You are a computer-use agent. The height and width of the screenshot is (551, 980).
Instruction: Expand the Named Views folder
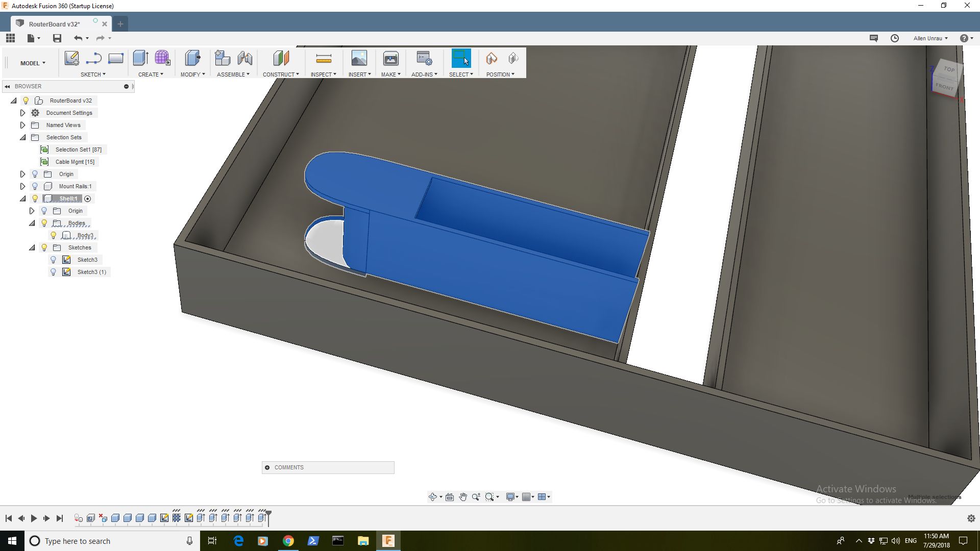(22, 125)
